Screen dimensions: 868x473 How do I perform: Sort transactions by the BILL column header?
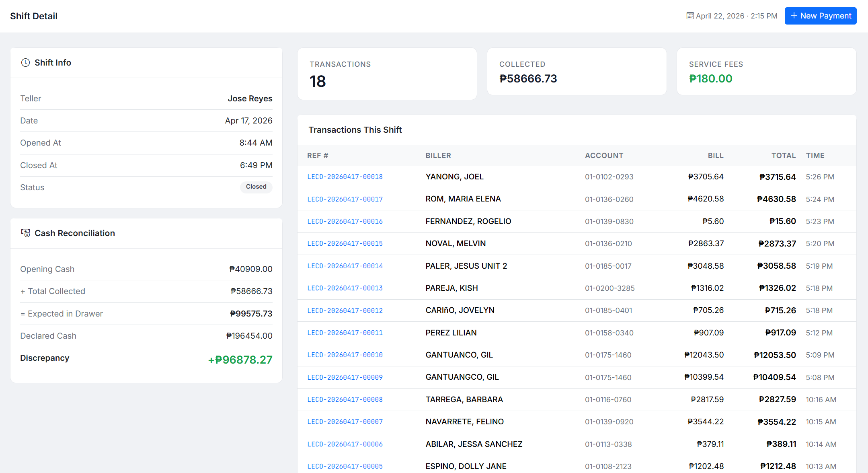716,155
